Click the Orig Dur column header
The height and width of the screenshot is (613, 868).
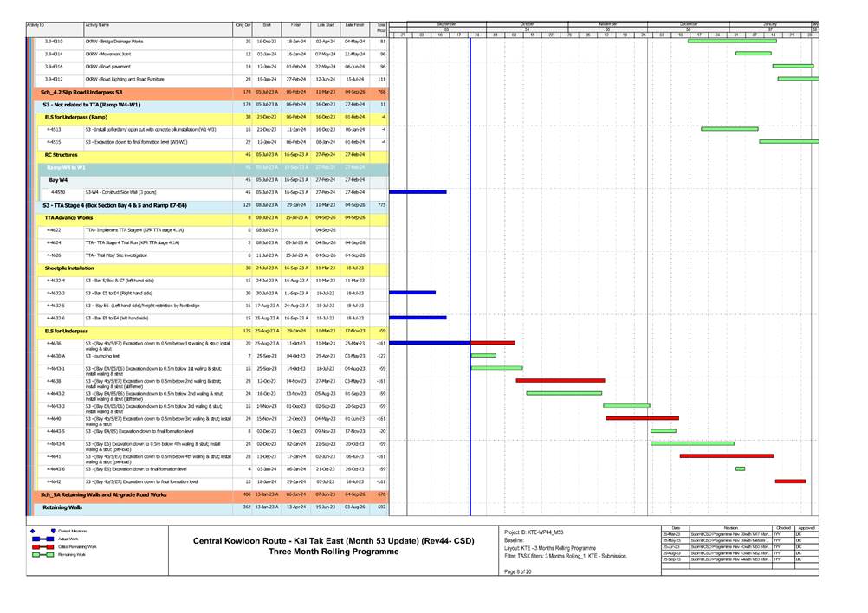pyautogui.click(x=243, y=27)
